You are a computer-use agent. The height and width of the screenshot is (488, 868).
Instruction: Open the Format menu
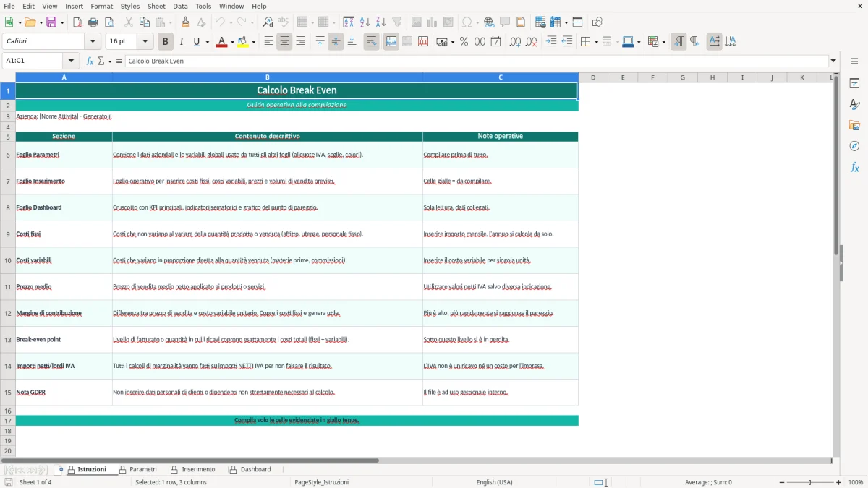click(x=102, y=6)
